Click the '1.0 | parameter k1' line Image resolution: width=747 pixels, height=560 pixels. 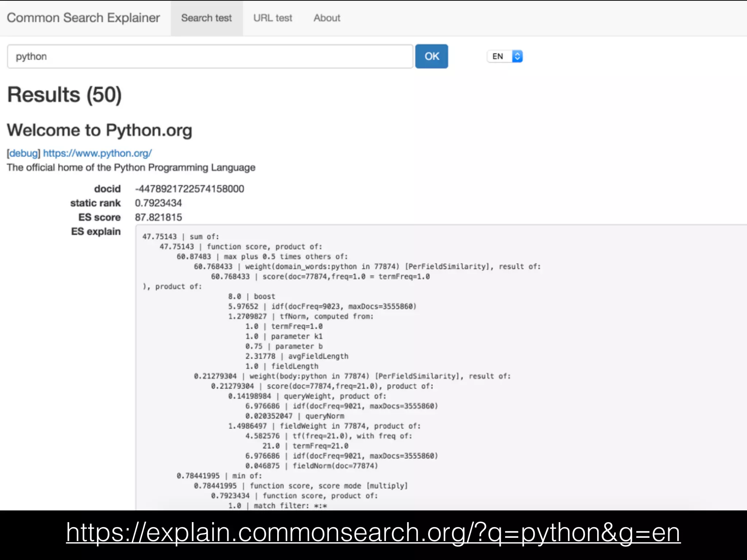tap(284, 336)
